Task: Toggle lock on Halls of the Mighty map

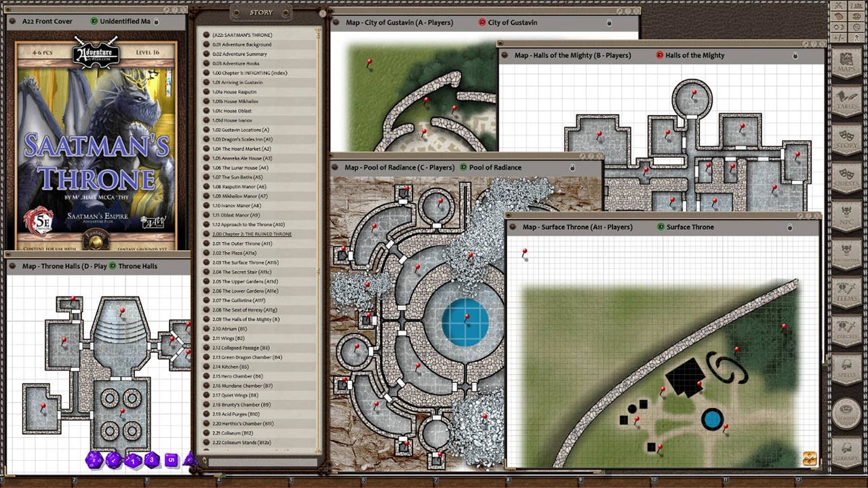Action: 795,56
